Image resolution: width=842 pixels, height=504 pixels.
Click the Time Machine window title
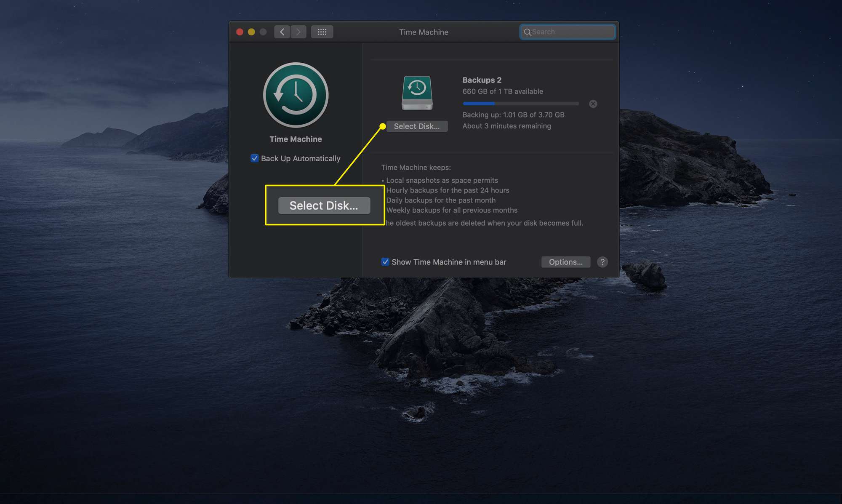(x=424, y=32)
